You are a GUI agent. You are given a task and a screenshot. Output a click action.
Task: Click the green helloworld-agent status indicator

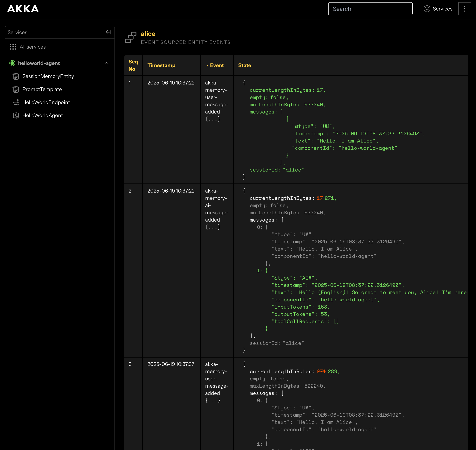click(x=12, y=63)
